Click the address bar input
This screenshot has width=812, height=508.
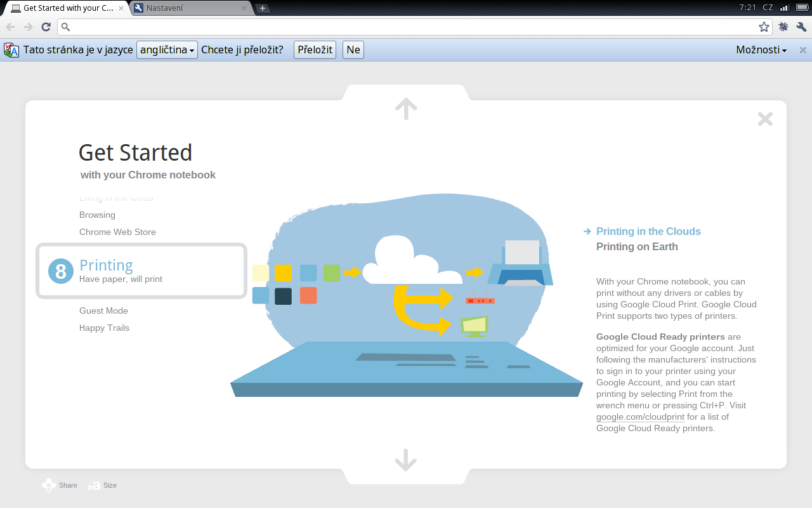[414, 27]
